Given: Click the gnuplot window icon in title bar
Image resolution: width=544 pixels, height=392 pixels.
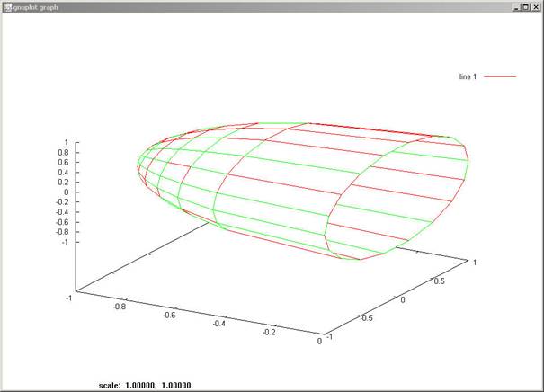Looking at the screenshot, I should point(6,5).
